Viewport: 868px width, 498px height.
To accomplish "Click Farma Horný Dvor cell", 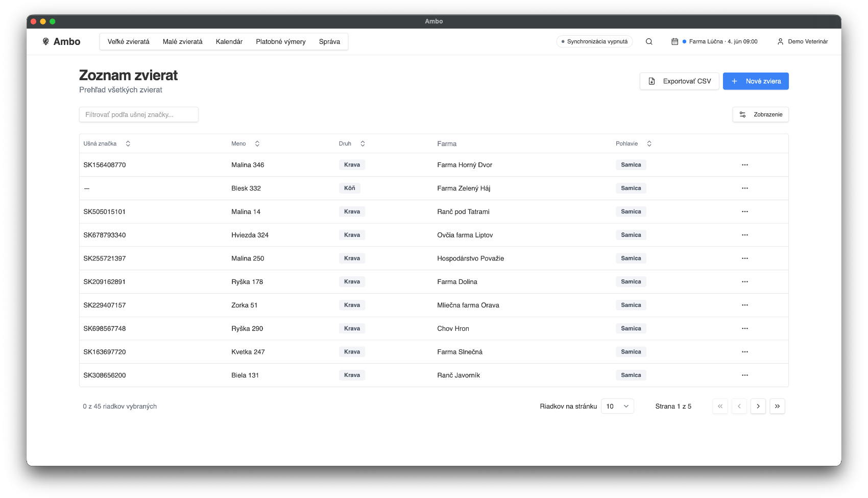I will tap(465, 165).
